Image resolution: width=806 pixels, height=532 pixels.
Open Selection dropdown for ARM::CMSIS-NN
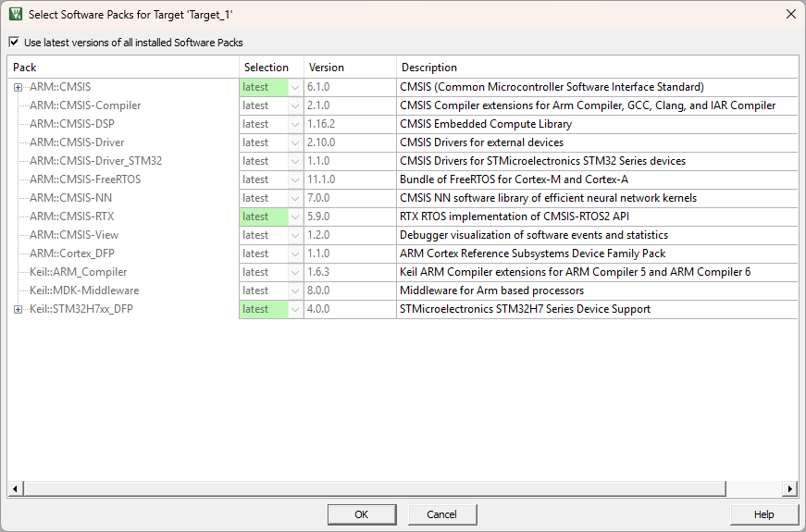tap(295, 198)
